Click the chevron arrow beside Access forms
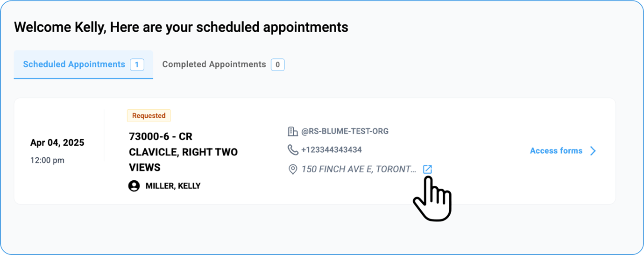The width and height of the screenshot is (644, 255). click(x=593, y=151)
